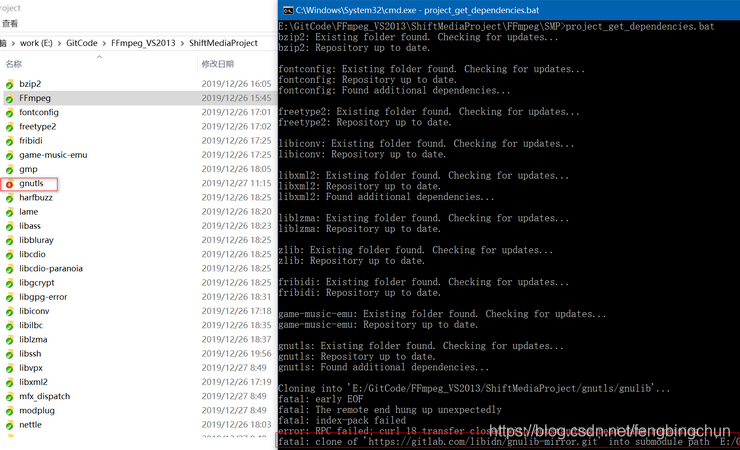This screenshot has width=740, height=450.
Task: Click the fribidi folder icon
Action: click(x=9, y=141)
